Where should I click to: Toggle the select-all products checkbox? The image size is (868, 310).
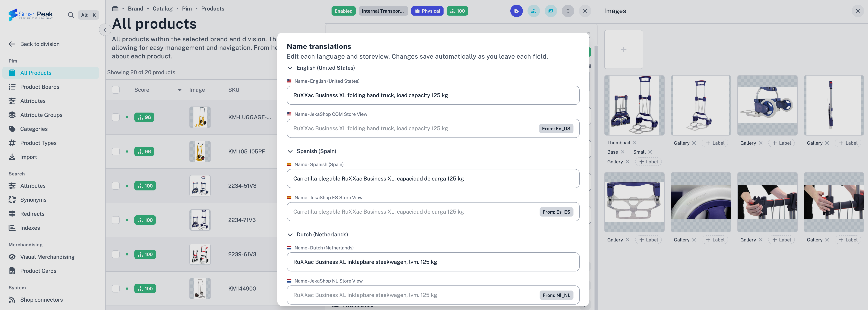click(116, 90)
